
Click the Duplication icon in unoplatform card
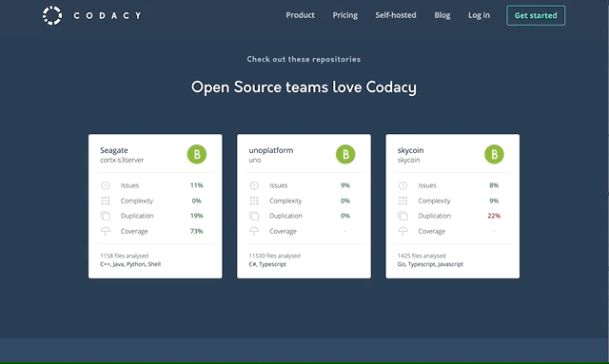[254, 216]
